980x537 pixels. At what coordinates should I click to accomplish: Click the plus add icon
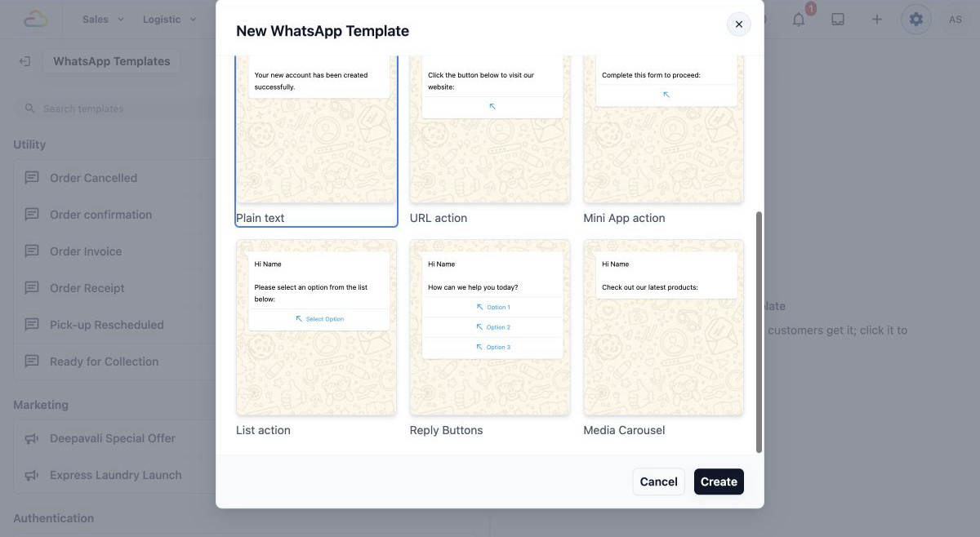click(x=876, y=19)
